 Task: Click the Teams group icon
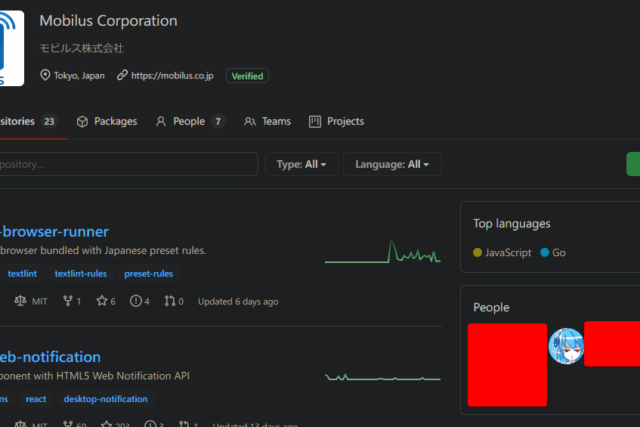pyautogui.click(x=250, y=122)
